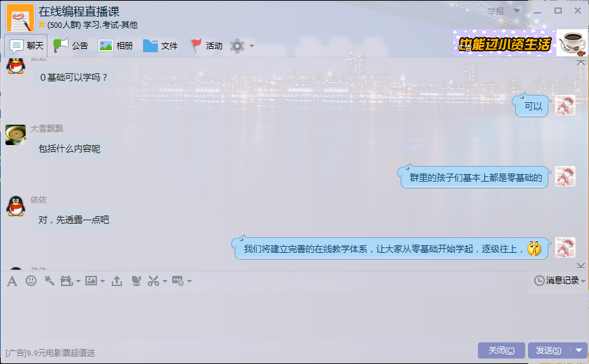Open the 9.9元电影票超值送 ad link

point(50,352)
